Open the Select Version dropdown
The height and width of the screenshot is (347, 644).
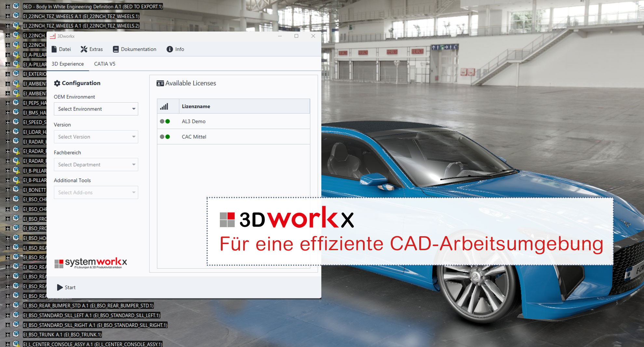pos(96,137)
